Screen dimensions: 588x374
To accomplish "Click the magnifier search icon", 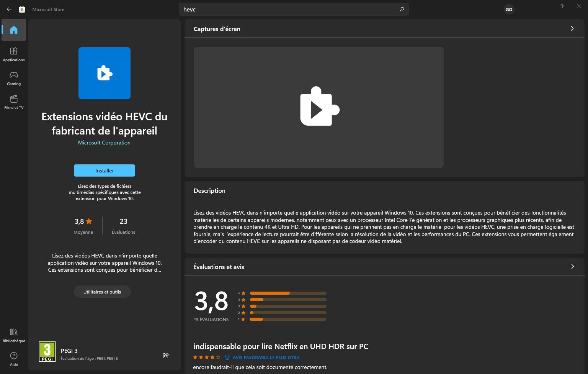I will point(402,9).
